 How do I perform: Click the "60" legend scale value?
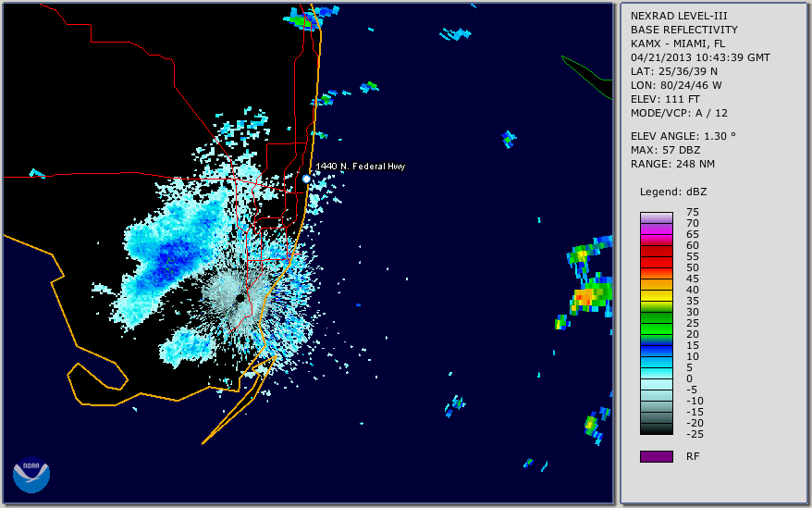point(693,245)
